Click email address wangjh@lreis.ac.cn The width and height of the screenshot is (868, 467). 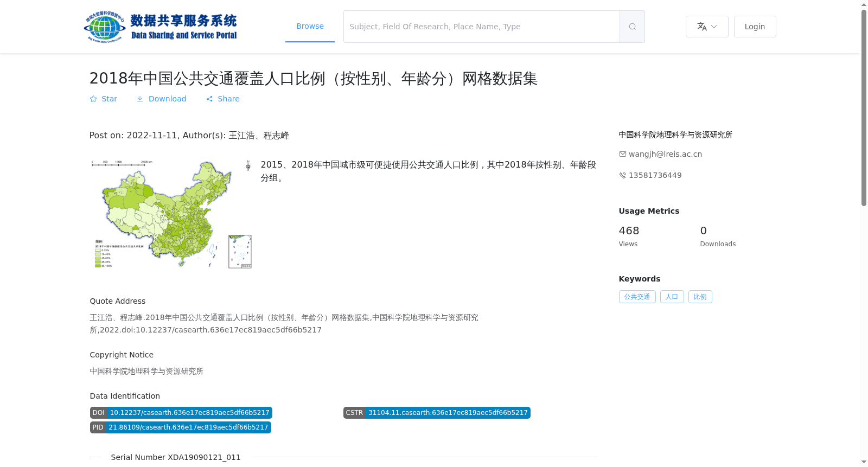coord(665,154)
